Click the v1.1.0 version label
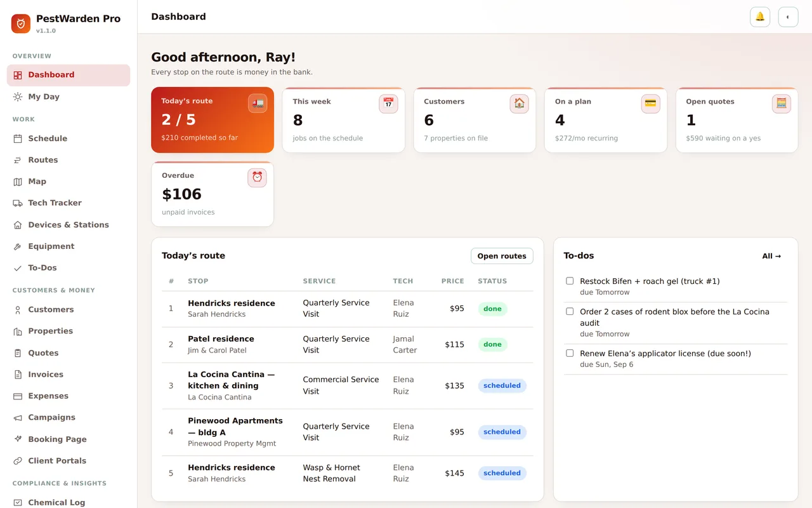 click(46, 30)
